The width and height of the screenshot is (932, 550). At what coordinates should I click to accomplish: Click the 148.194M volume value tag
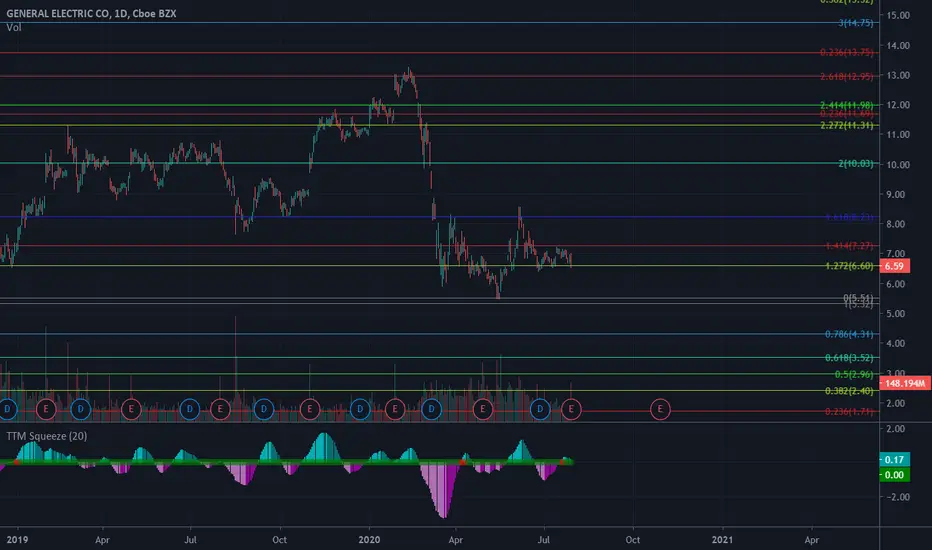tap(905, 383)
